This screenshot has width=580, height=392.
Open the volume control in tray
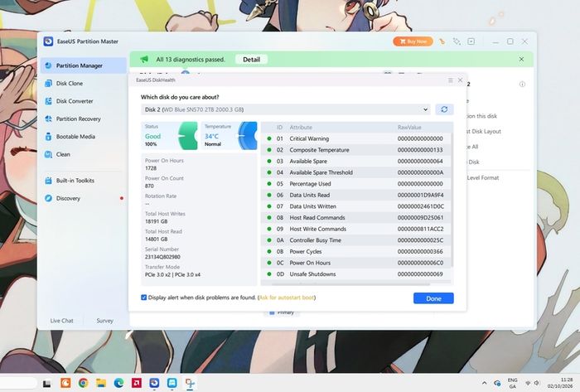point(537,383)
